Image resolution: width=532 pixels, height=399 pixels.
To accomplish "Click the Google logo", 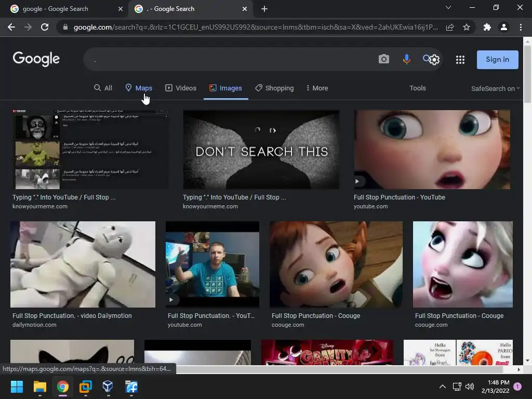I will click(x=36, y=59).
